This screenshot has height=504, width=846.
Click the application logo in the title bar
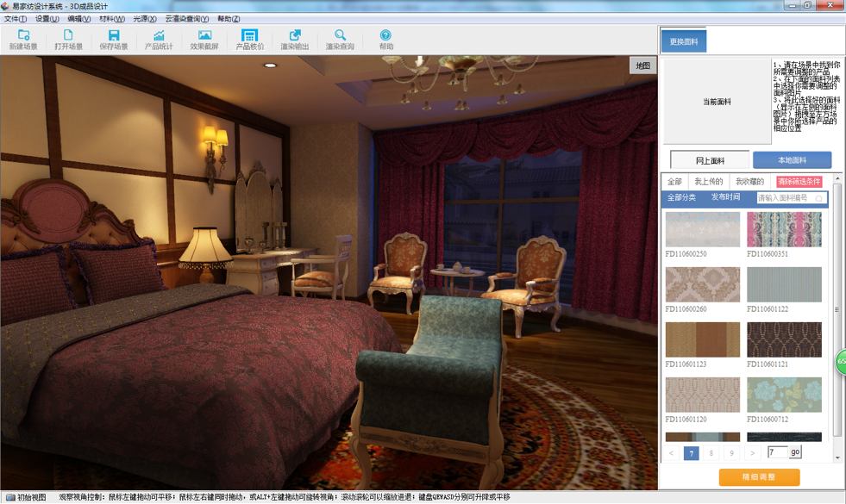coord(5,6)
